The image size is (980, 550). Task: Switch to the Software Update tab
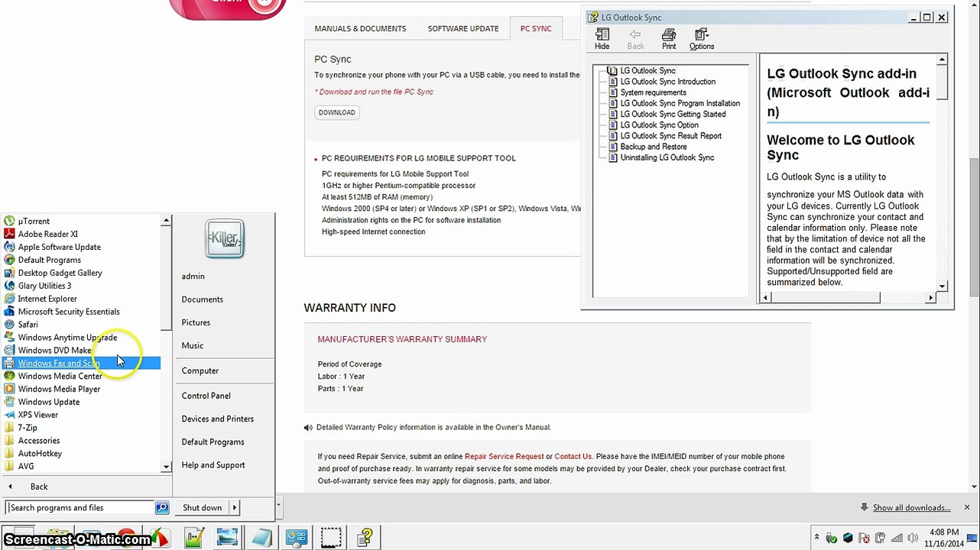pos(463,28)
